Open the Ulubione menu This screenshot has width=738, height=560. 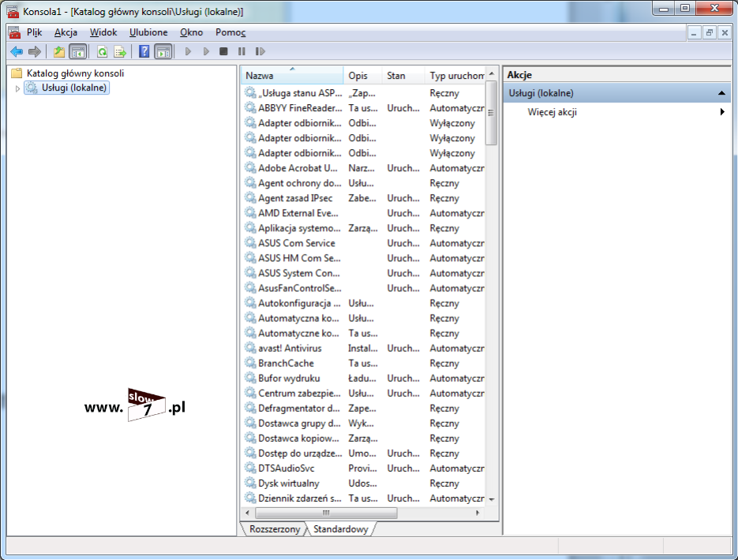(x=148, y=32)
